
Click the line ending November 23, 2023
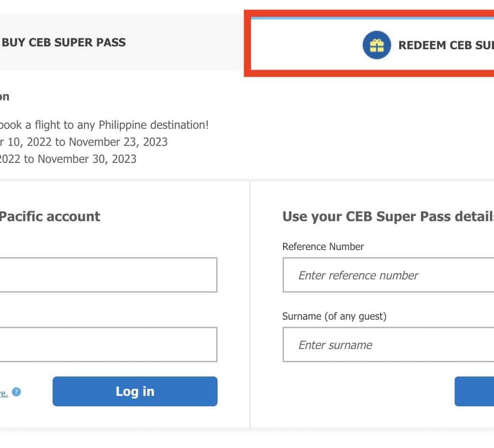(x=83, y=142)
